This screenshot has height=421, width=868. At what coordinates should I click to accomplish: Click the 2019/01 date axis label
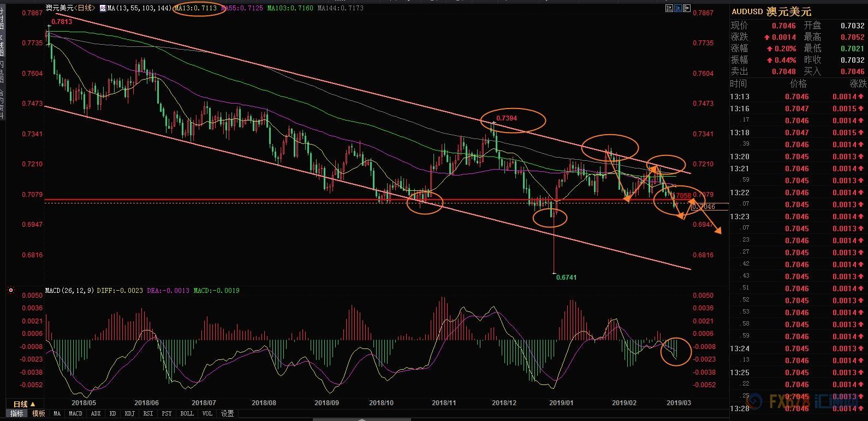[561, 404]
